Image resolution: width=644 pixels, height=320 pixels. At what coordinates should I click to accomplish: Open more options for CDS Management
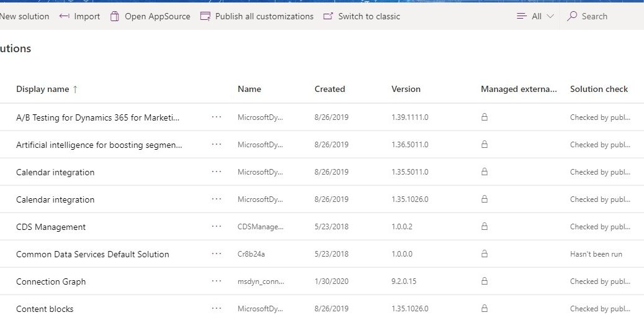tap(217, 226)
